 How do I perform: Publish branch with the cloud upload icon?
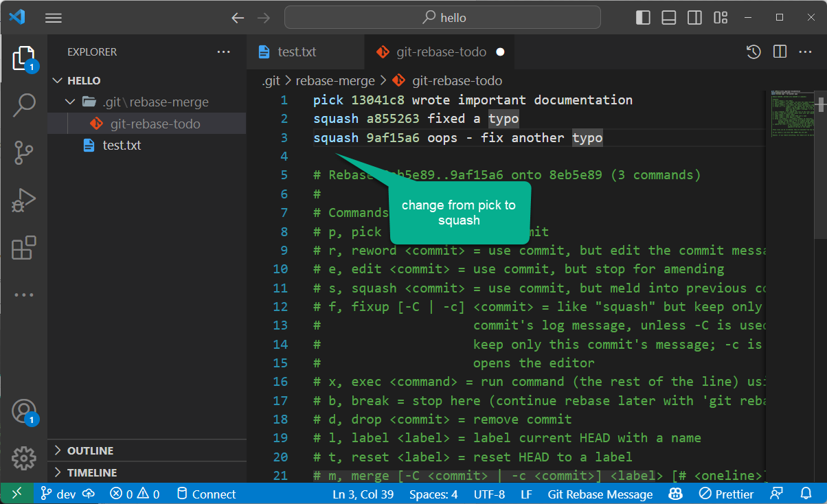click(x=89, y=494)
